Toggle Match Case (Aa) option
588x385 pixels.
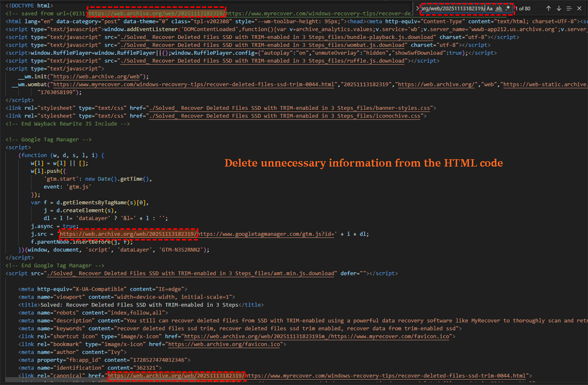490,8
